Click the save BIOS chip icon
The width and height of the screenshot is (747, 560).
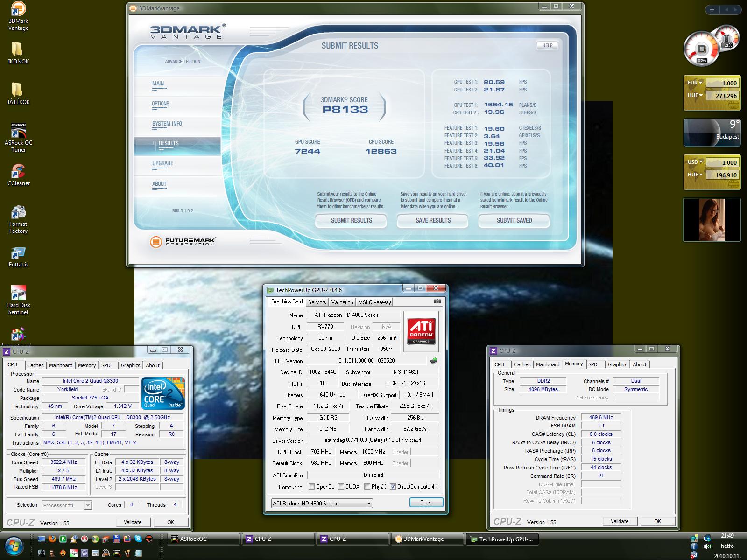click(x=434, y=360)
